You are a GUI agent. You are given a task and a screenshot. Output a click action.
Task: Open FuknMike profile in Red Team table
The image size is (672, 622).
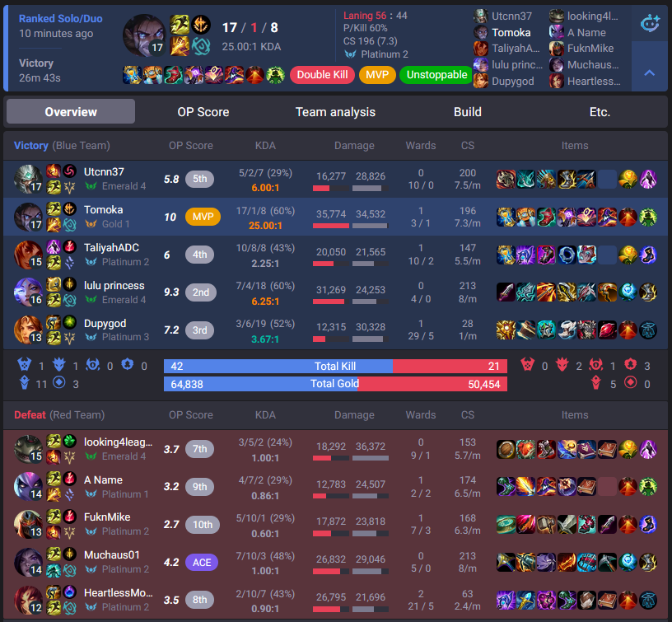tap(107, 517)
